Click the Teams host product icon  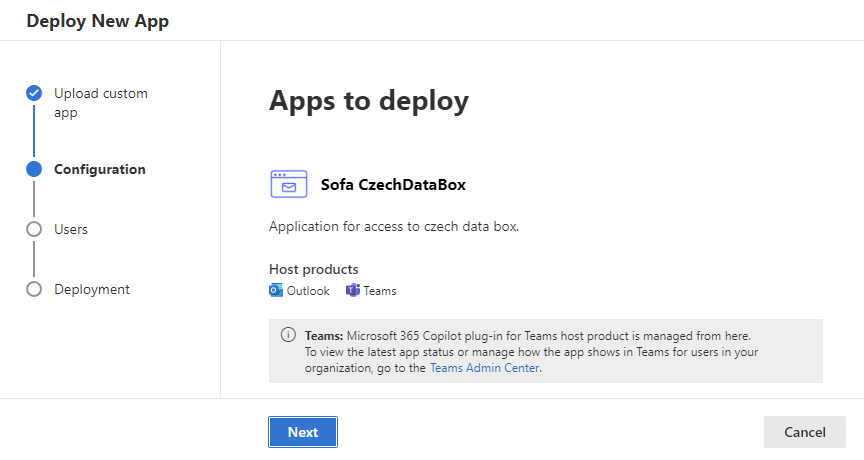click(353, 290)
